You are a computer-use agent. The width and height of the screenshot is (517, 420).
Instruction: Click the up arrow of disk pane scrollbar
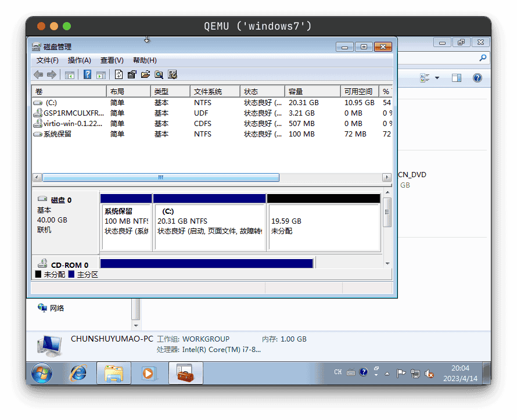click(x=388, y=192)
